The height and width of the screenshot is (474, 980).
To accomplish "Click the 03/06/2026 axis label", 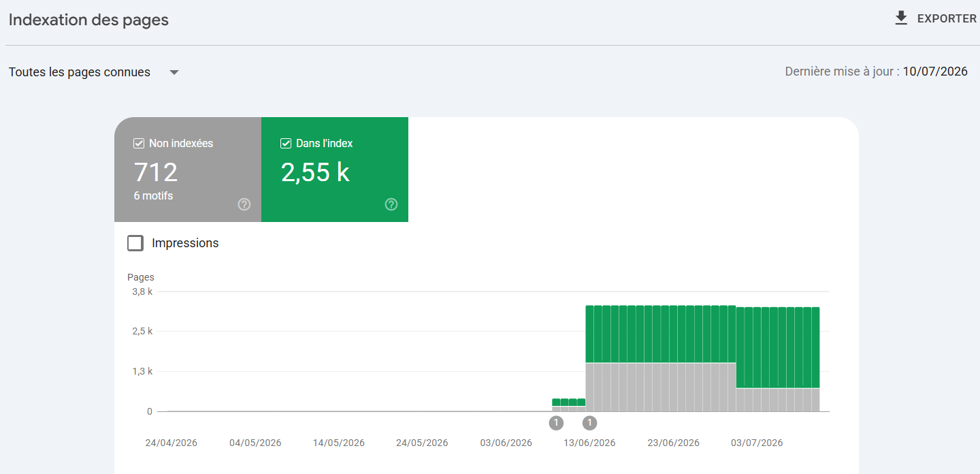I will click(506, 443).
